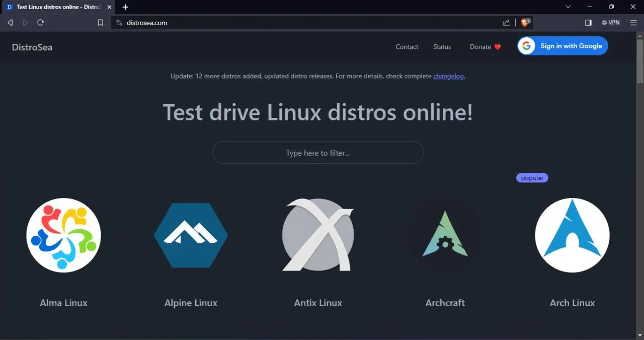Click the Alpine Linux name label
Screen dimensions: 644x340
click(191, 303)
